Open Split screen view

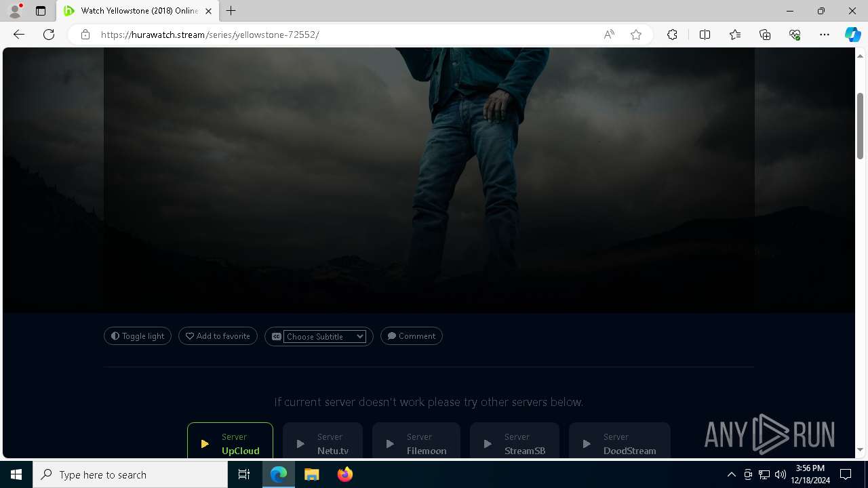tap(705, 35)
